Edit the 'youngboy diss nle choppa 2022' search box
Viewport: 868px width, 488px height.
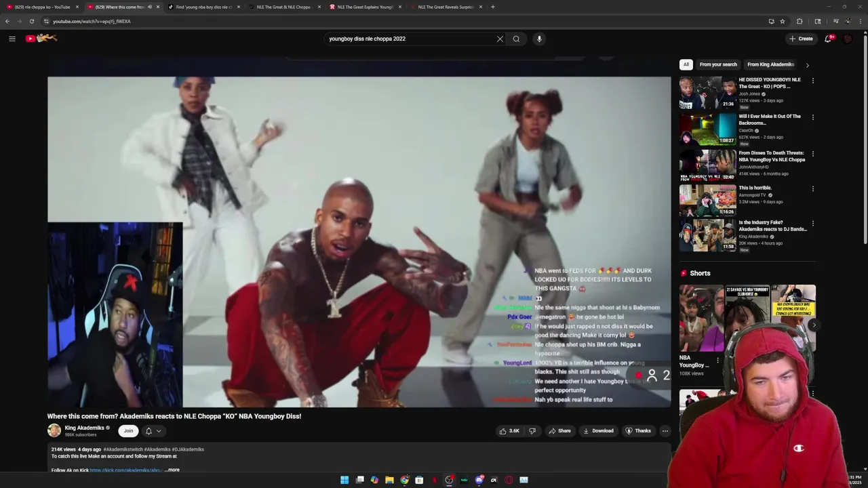[x=410, y=39]
